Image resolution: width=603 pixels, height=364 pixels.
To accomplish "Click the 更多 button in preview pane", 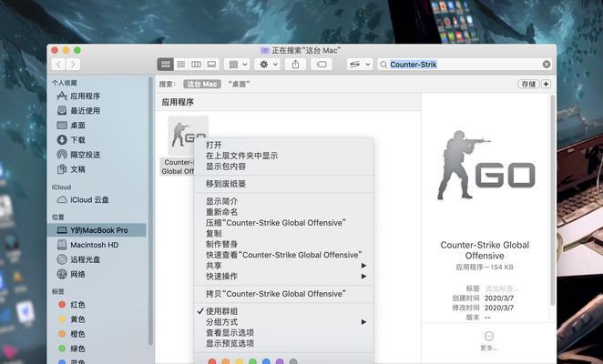I will (x=489, y=341).
